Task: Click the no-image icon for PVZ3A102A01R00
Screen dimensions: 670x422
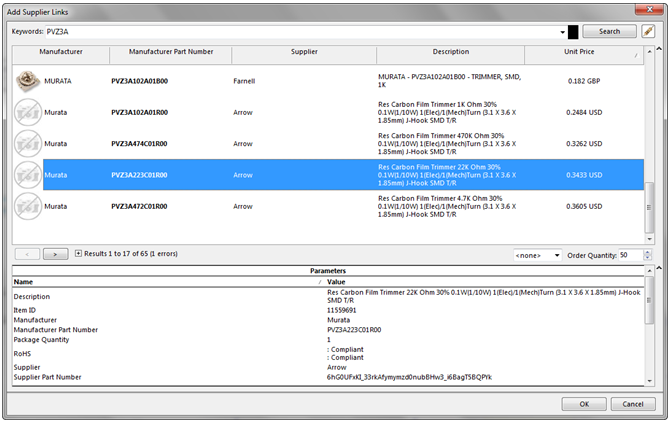Action: pos(28,112)
